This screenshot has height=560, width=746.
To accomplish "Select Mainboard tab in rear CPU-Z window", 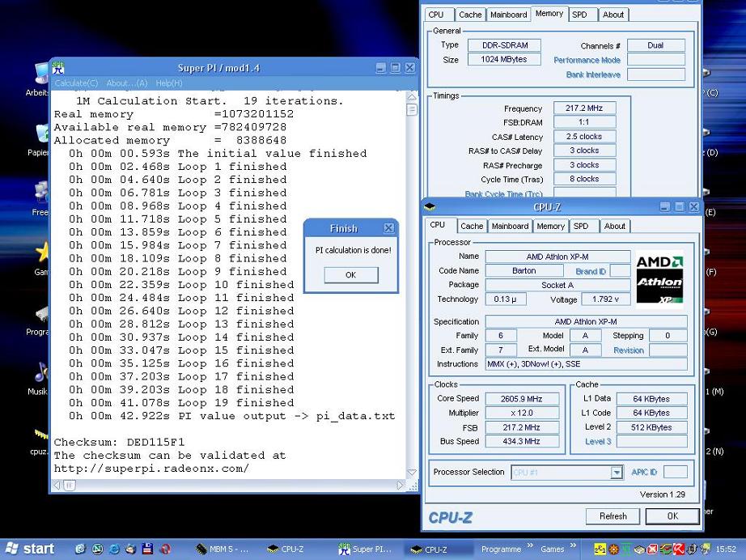I will point(509,15).
